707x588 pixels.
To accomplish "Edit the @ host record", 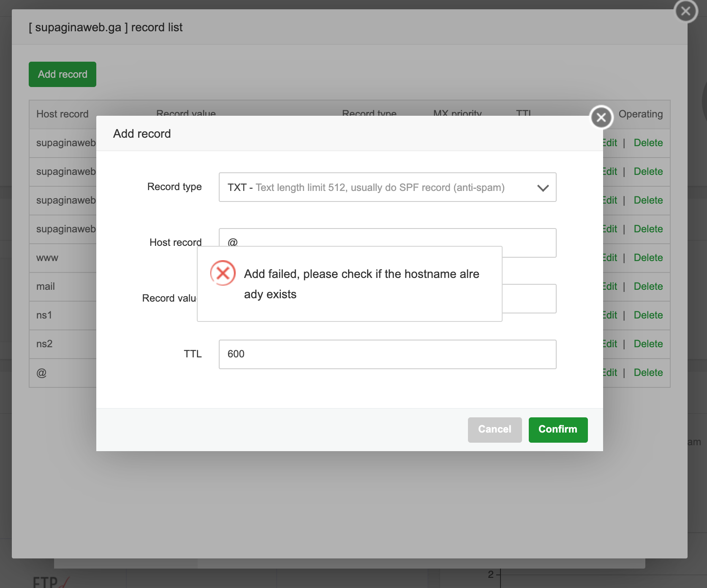I will point(610,373).
